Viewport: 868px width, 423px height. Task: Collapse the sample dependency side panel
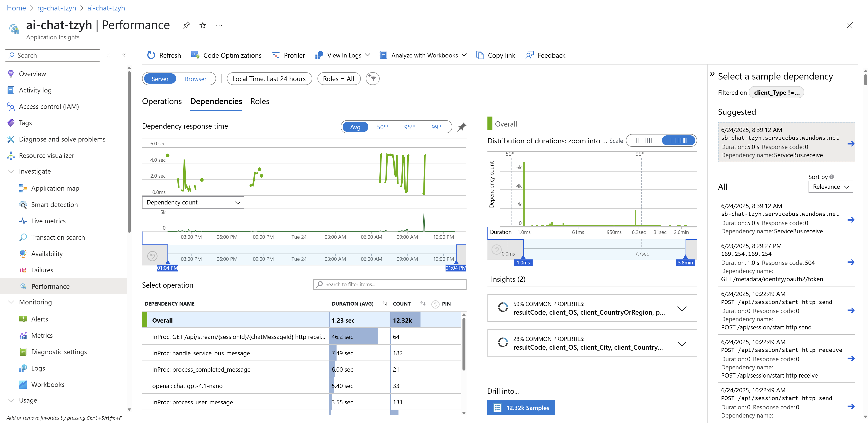[x=712, y=74]
